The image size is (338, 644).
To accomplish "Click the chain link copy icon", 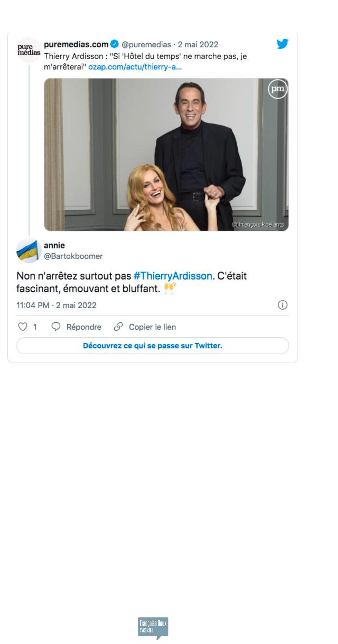I will [118, 327].
